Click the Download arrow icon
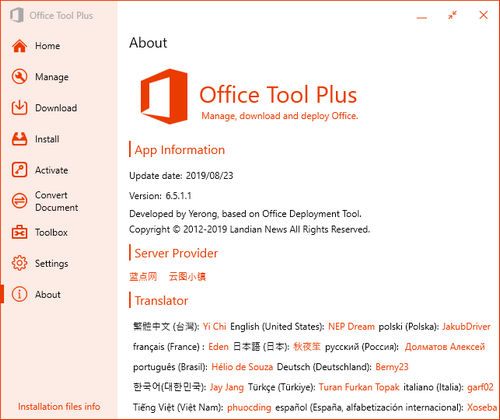500x420 pixels. pos(19,108)
